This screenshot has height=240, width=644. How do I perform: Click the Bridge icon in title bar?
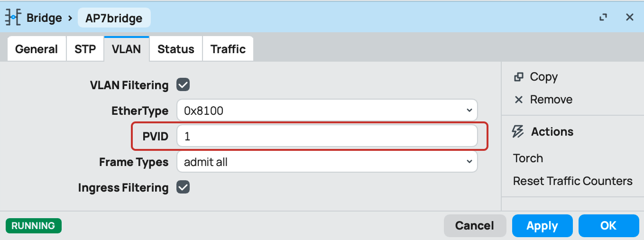tap(13, 18)
